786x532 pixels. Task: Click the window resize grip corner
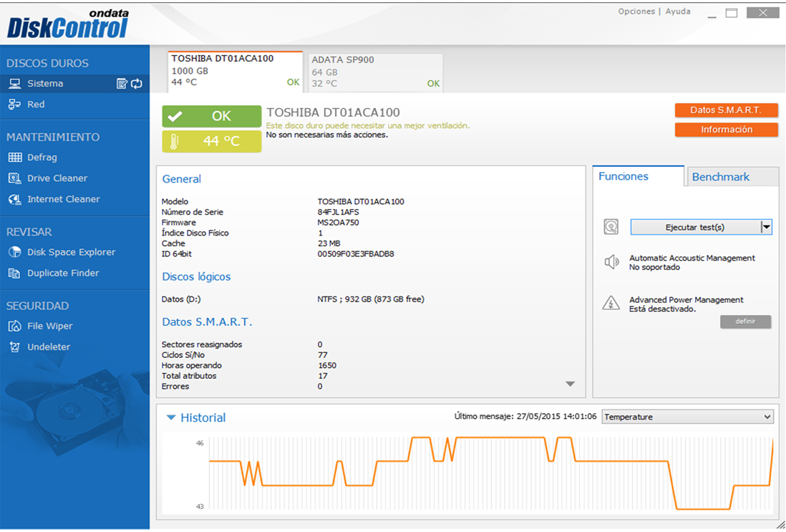tap(780, 524)
